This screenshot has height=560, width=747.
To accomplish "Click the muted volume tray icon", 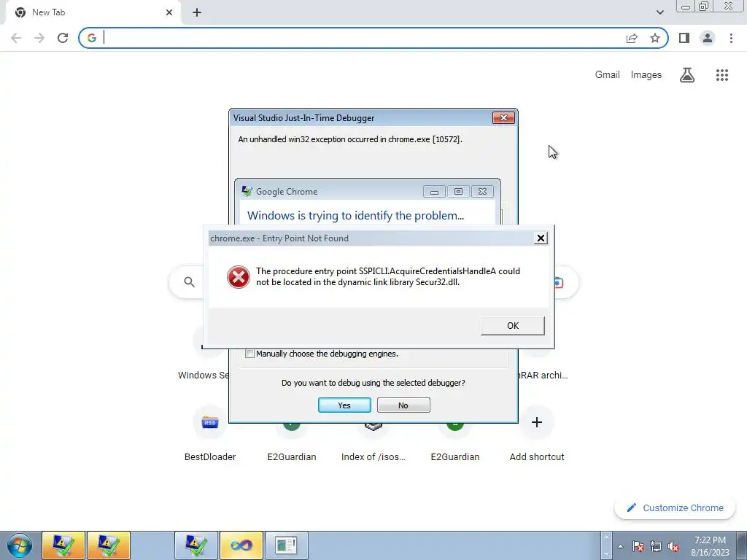I will click(673, 546).
